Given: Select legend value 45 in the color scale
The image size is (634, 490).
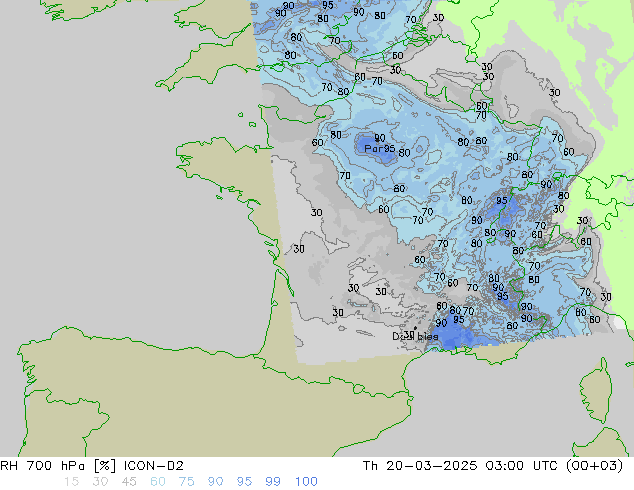Looking at the screenshot, I should [129, 482].
